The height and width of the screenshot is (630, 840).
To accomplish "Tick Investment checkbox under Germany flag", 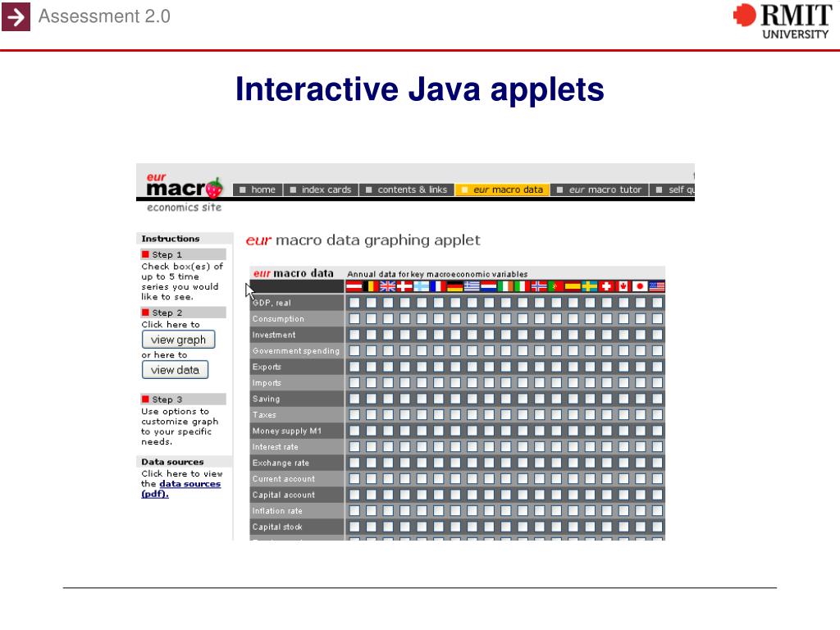I will (x=454, y=335).
